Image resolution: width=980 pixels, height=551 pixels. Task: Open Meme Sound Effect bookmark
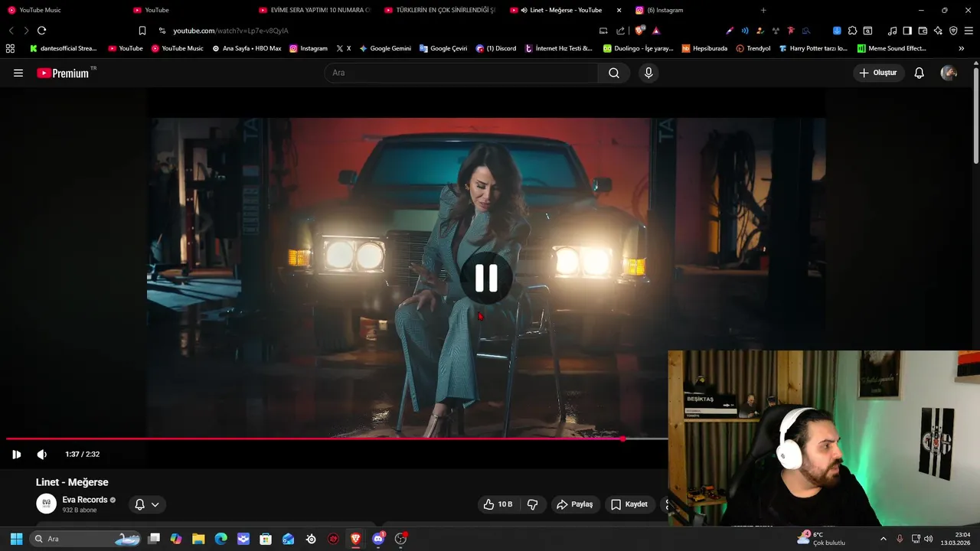tap(892, 48)
